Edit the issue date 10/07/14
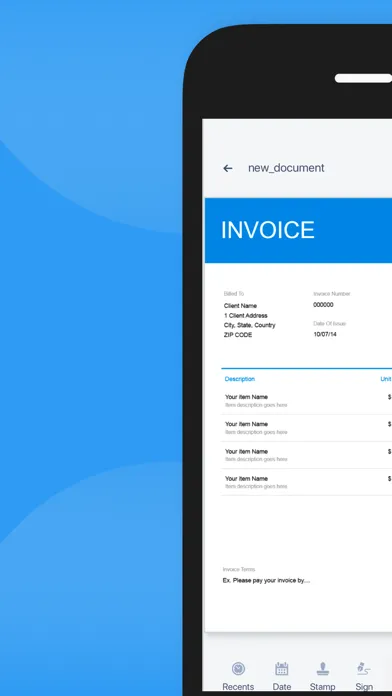 click(x=325, y=334)
